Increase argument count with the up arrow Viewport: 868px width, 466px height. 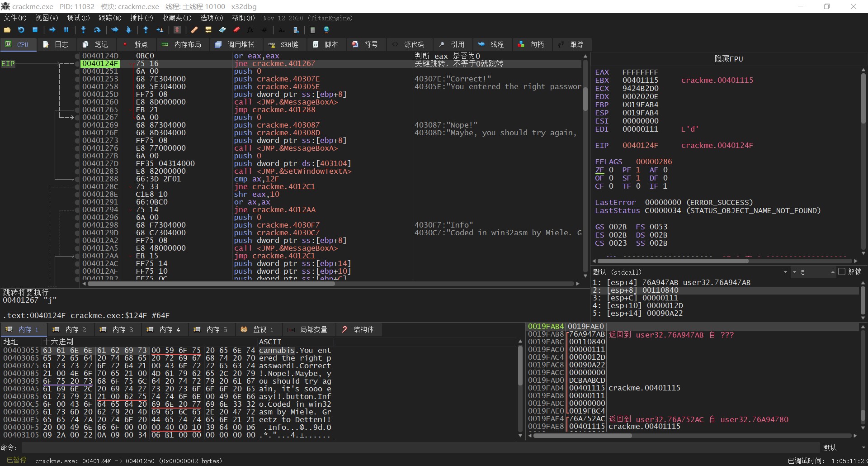tap(832, 272)
